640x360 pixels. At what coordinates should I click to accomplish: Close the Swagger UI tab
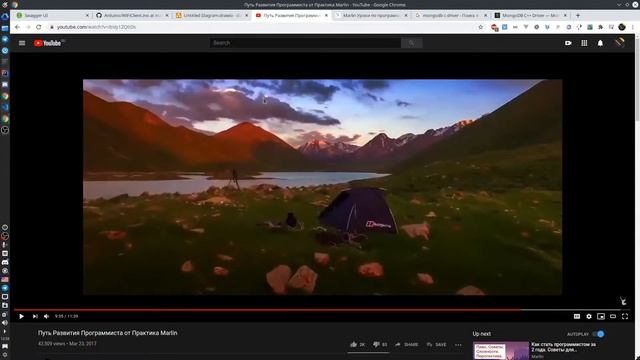click(x=87, y=15)
